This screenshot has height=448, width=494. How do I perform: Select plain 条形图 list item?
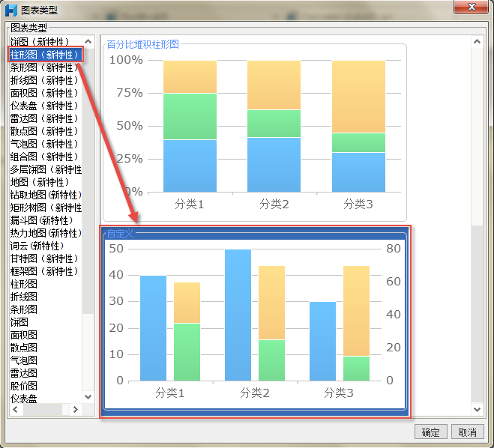pyautogui.click(x=24, y=310)
